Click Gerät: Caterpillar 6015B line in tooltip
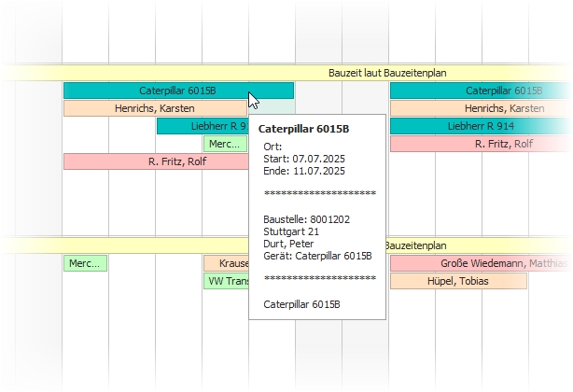 [317, 255]
